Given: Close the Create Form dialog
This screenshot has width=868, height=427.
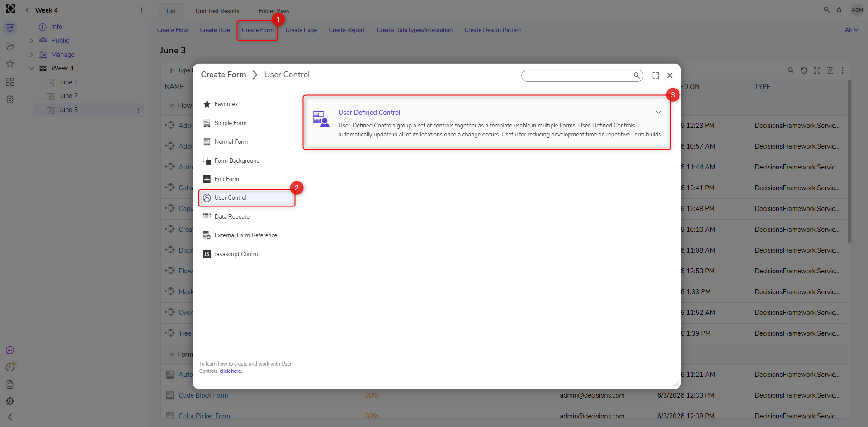Looking at the screenshot, I should [670, 75].
